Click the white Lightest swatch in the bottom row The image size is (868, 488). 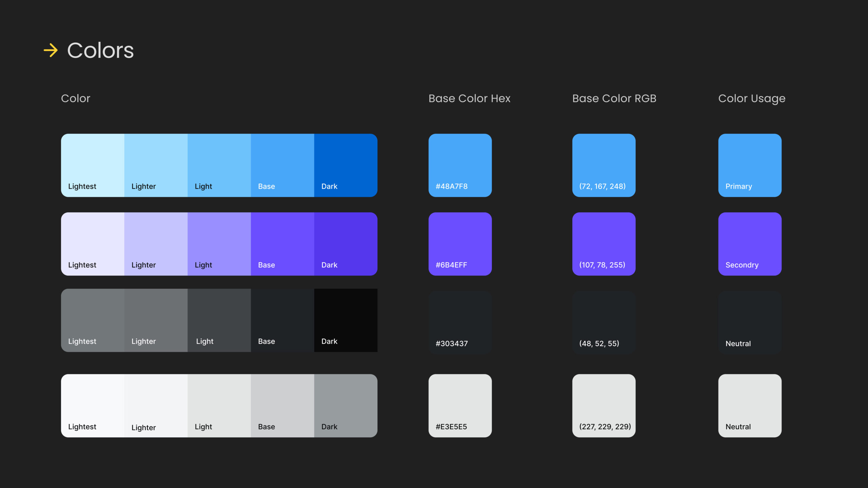click(x=93, y=406)
